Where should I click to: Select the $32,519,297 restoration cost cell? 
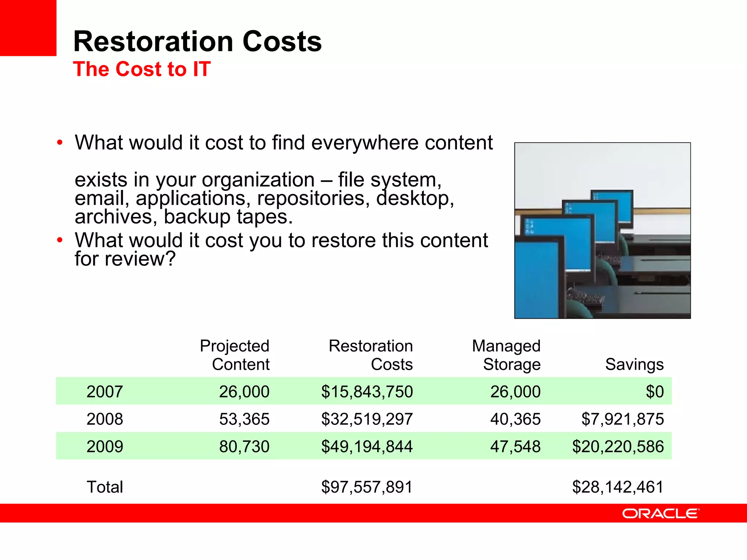(x=367, y=419)
